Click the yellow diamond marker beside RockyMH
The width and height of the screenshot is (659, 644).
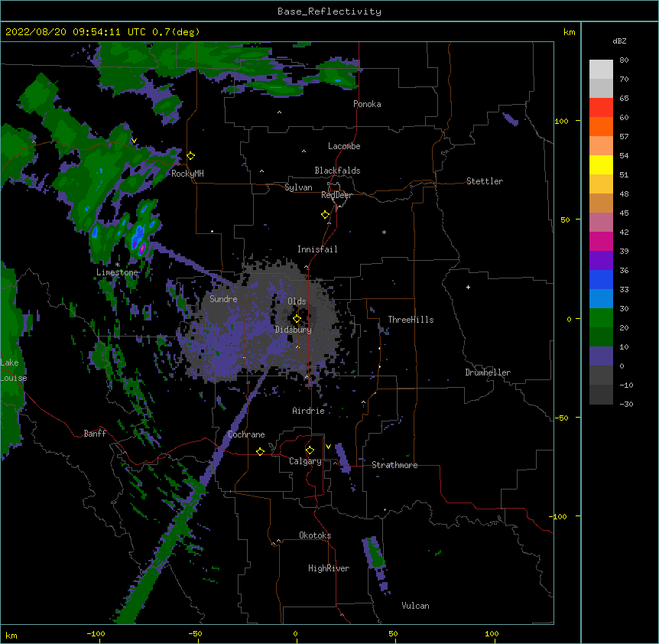pos(191,156)
